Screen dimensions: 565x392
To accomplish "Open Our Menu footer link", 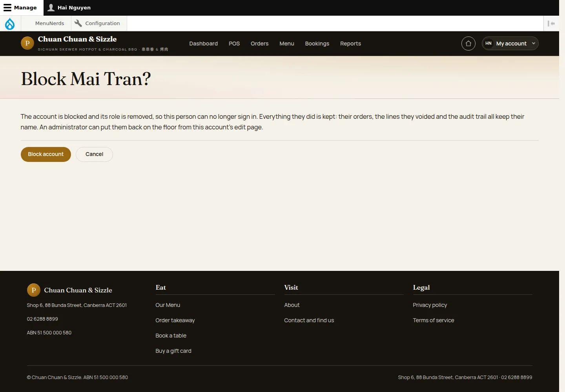I will (x=168, y=305).
